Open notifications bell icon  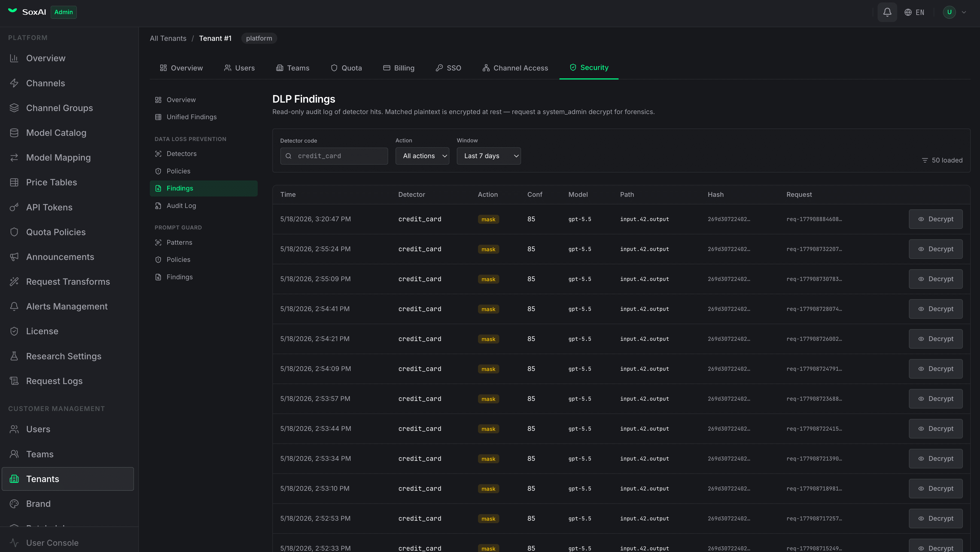(x=887, y=12)
